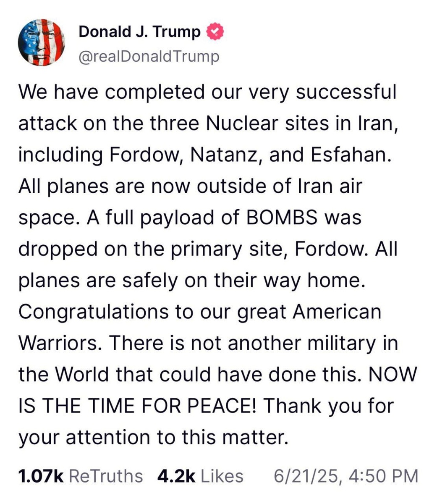Click the red verified checkmark badge
437x504 pixels.
pyautogui.click(x=215, y=32)
